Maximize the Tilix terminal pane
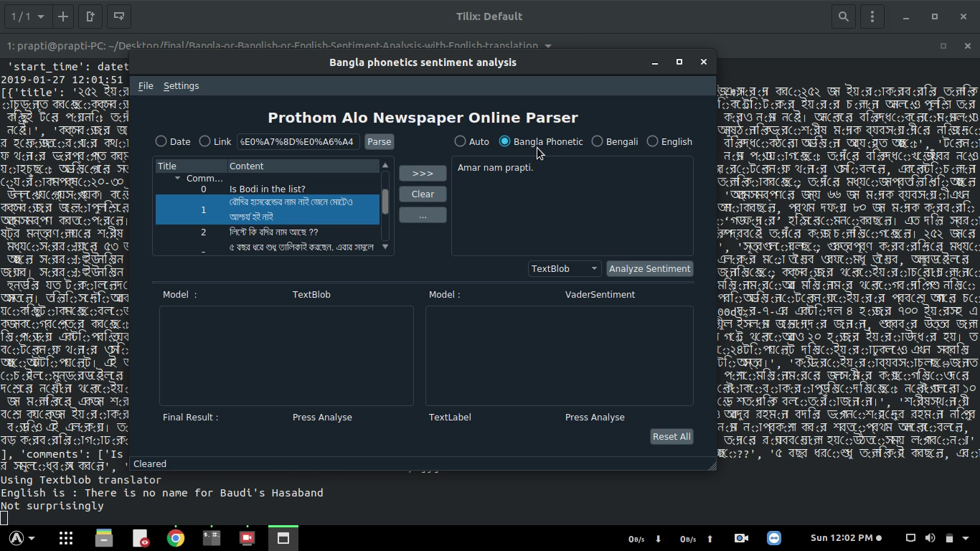980x551 pixels. pyautogui.click(x=943, y=46)
